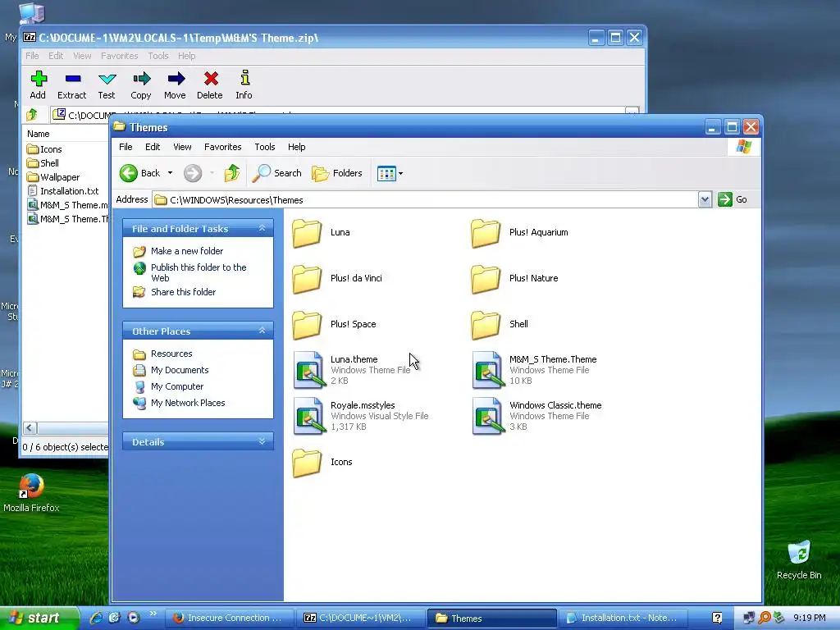Open the Recycle Bin on desktop
This screenshot has height=630, width=840.
[x=799, y=560]
